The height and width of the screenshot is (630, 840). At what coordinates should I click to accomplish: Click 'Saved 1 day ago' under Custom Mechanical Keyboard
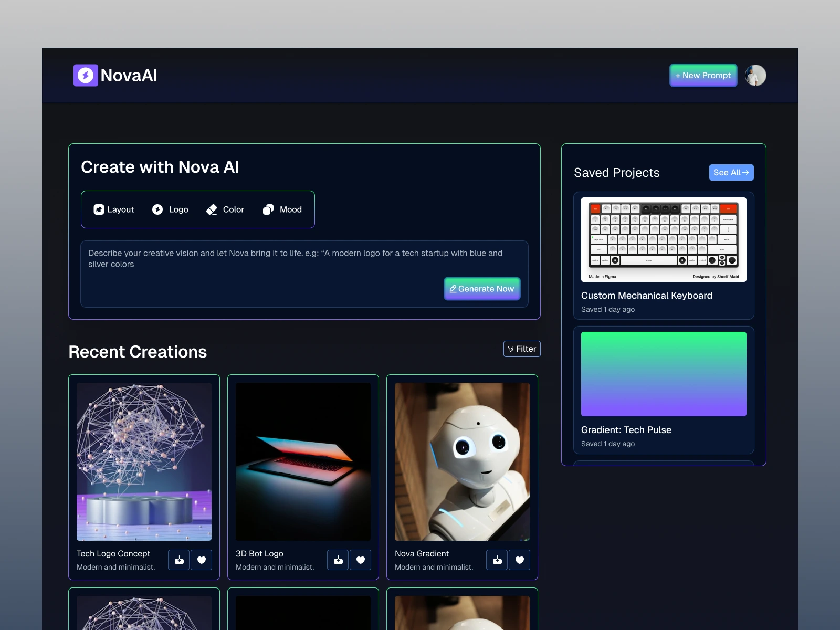(608, 309)
